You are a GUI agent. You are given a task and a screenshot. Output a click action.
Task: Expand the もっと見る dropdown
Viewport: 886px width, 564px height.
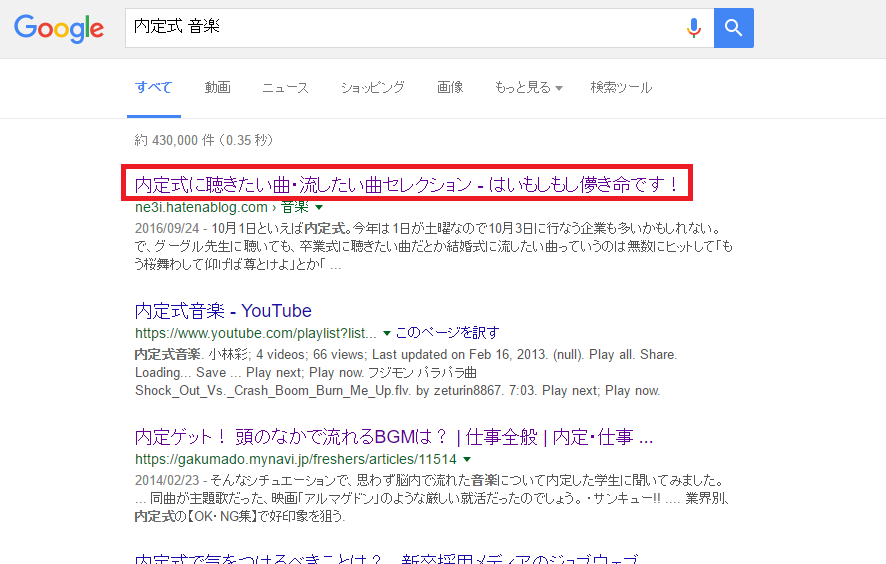(528, 88)
